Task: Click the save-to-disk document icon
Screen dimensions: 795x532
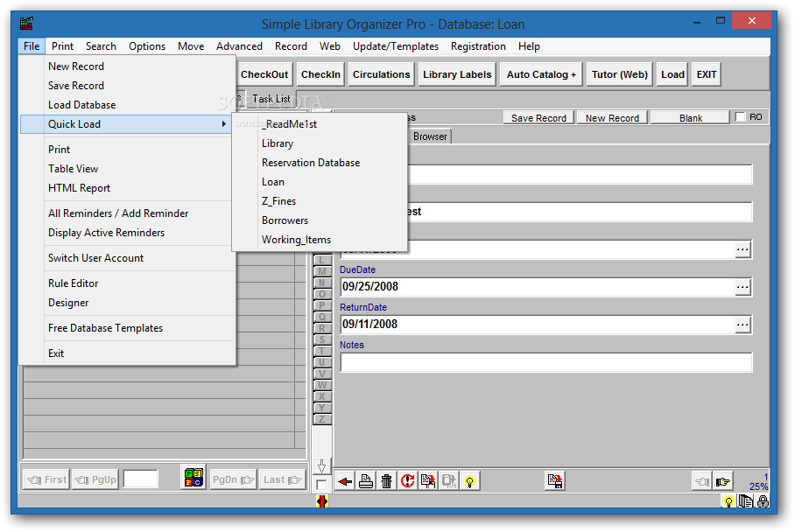Action: point(555,481)
